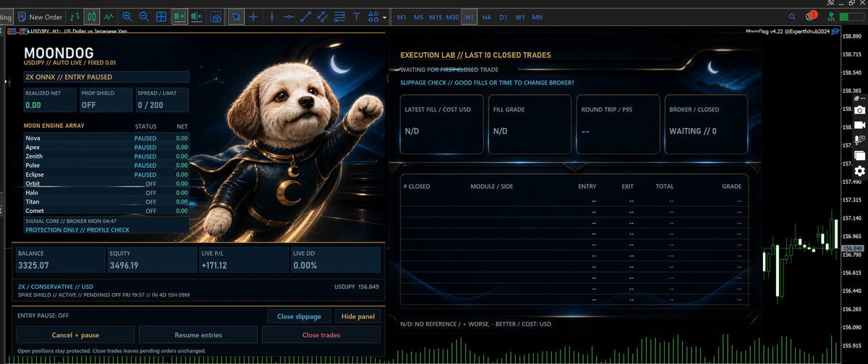Click Eclipse engine PAUSED status

[145, 174]
